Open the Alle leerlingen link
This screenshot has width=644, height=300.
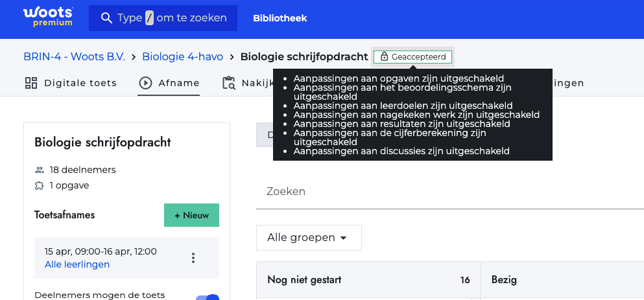click(77, 264)
